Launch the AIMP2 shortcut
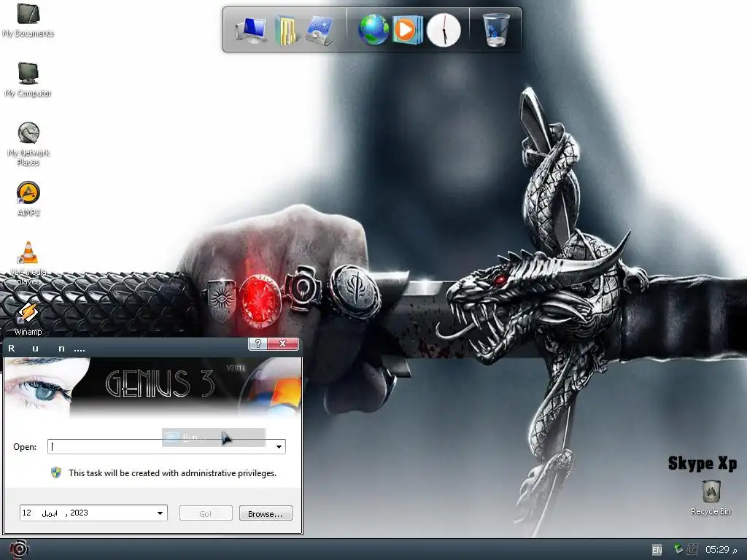 (28, 198)
